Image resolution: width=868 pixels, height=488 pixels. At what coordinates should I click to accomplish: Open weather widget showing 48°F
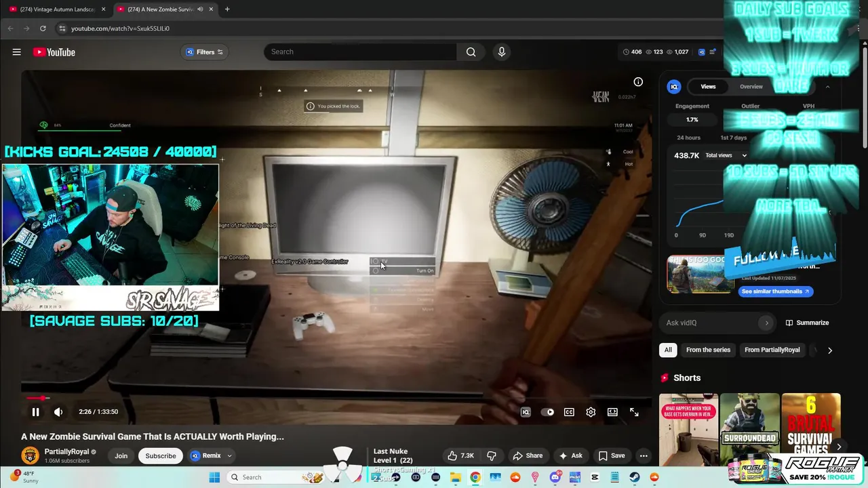pyautogui.click(x=24, y=477)
